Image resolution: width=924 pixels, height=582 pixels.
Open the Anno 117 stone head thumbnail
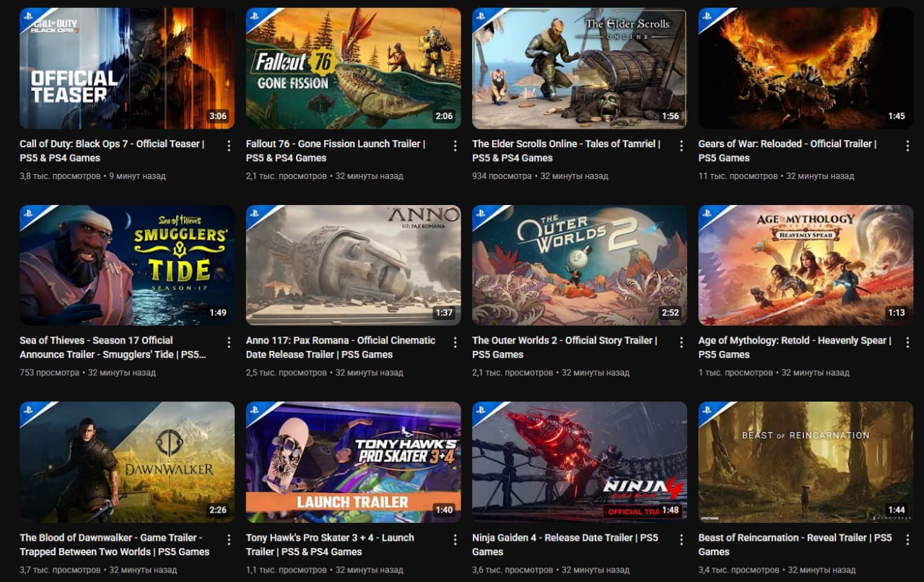point(353,265)
